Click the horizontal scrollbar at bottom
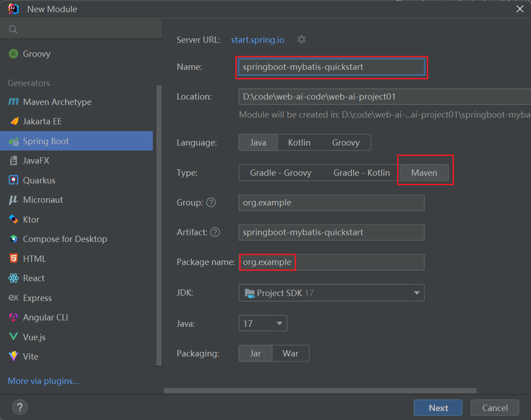 320,391
